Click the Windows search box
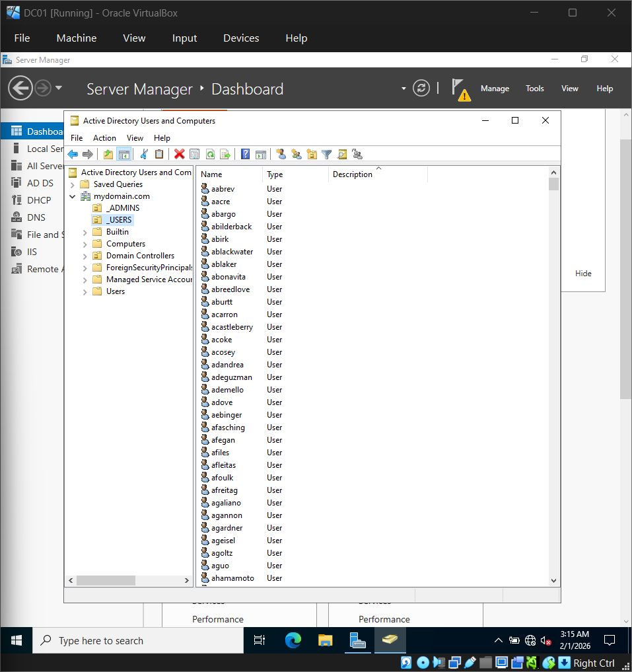This screenshot has width=632, height=672. [x=138, y=640]
